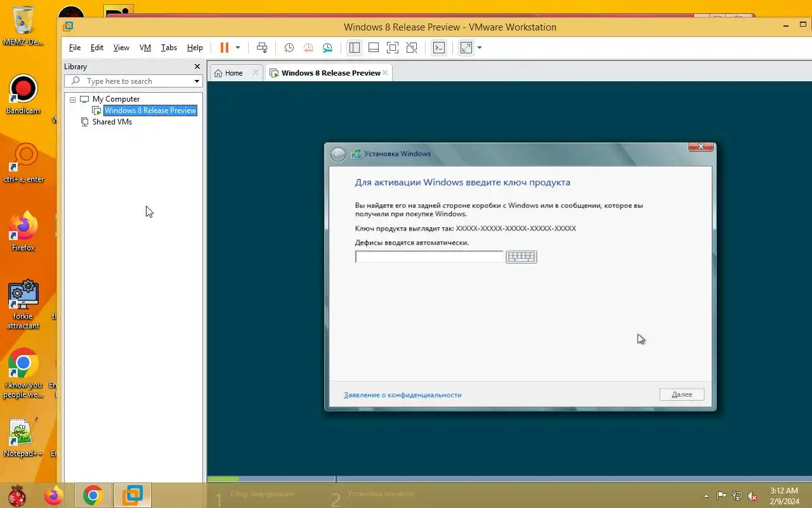This screenshot has height=508, width=812.
Task: Open the Bandicam desktop shortcut
Action: click(23, 95)
